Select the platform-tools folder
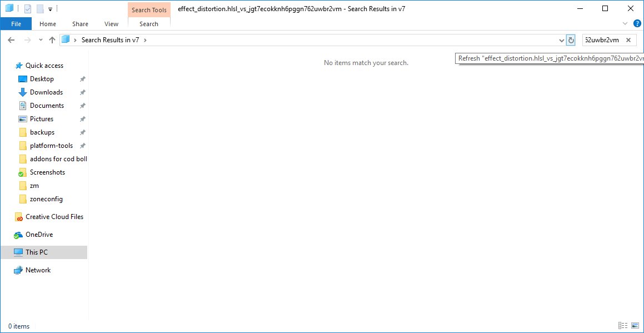The width and height of the screenshot is (644, 333). (51, 146)
